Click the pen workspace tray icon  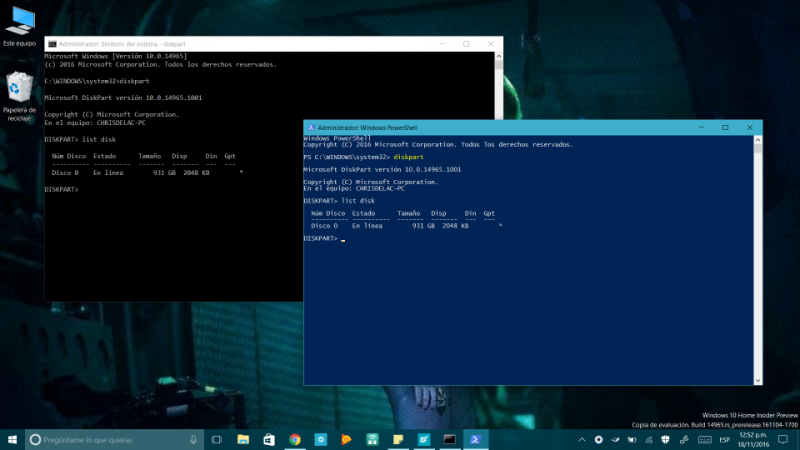684,439
